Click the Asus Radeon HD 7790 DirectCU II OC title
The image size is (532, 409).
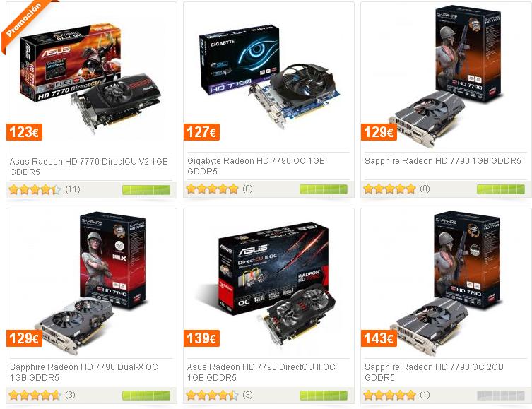pos(261,372)
